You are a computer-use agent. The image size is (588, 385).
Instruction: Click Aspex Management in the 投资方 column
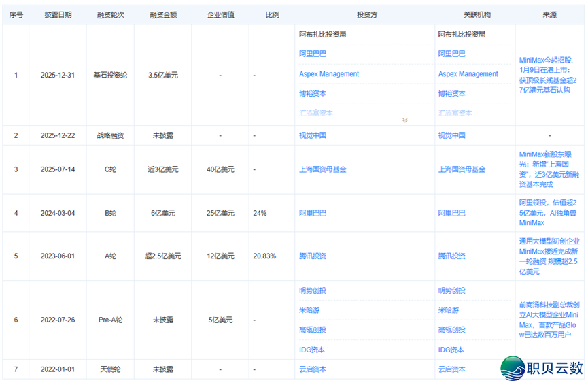(329, 74)
